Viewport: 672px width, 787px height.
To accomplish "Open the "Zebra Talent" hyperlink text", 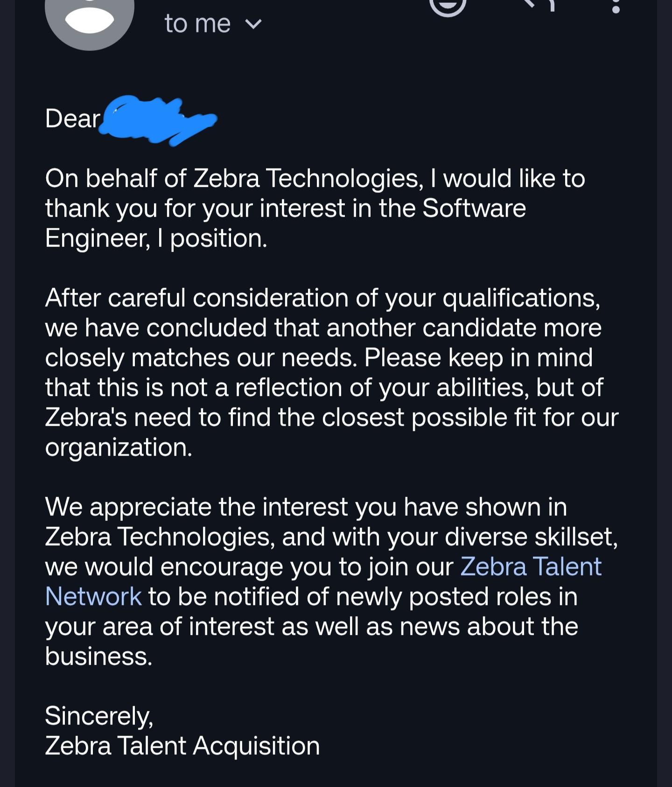I will 531,567.
